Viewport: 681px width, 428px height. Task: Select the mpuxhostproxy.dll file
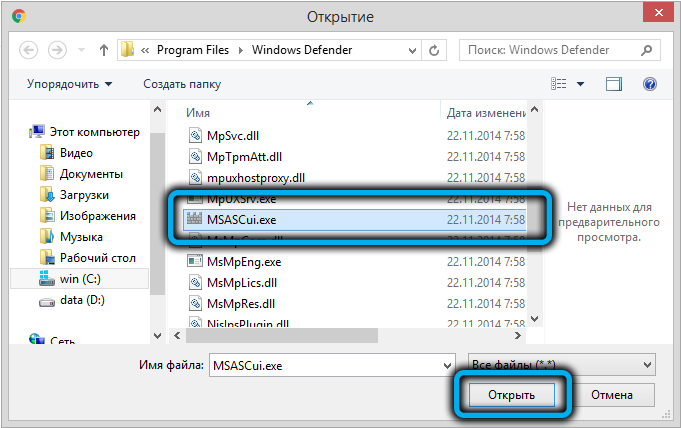click(x=256, y=178)
